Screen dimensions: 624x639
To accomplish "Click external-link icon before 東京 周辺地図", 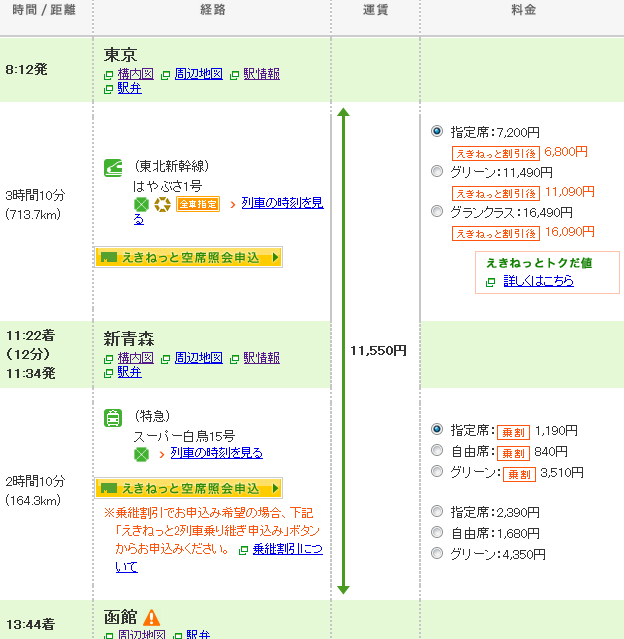I will tap(165, 75).
